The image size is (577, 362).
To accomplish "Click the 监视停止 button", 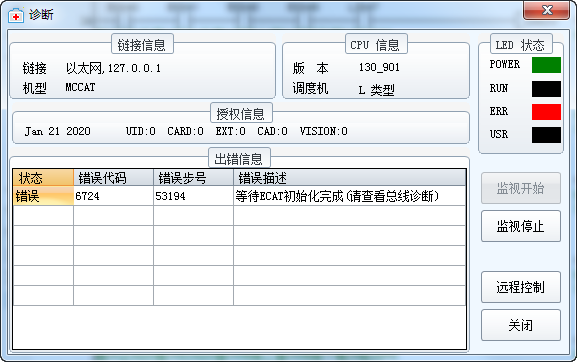I will point(521,226).
